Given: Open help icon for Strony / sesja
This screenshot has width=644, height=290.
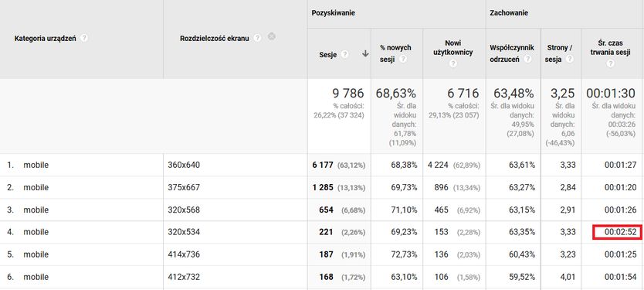Looking at the screenshot, I should click(x=569, y=60).
